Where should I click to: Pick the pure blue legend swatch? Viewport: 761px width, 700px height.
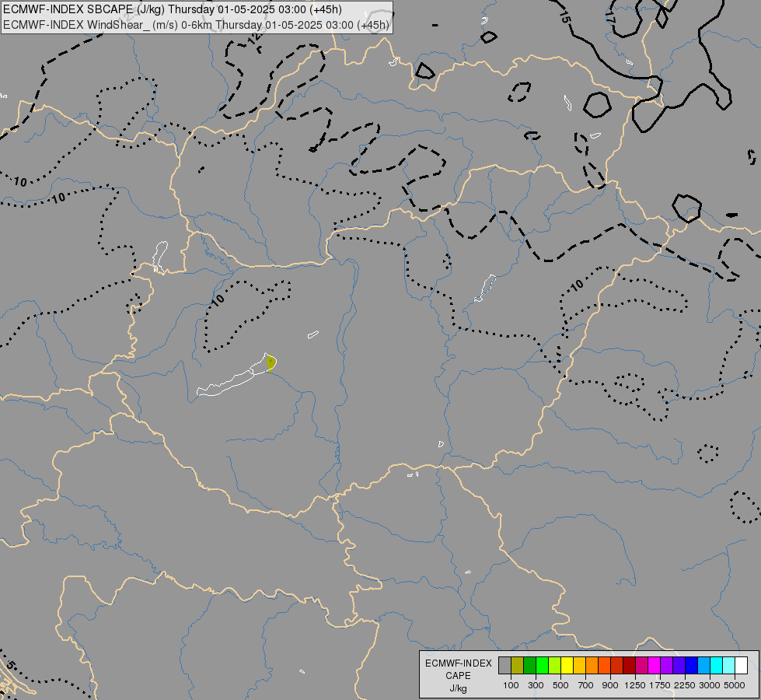click(x=692, y=665)
